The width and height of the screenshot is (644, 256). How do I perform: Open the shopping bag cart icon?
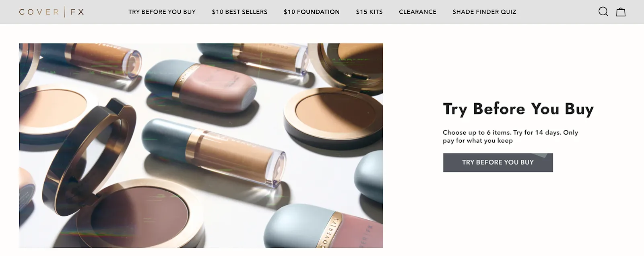tap(621, 12)
